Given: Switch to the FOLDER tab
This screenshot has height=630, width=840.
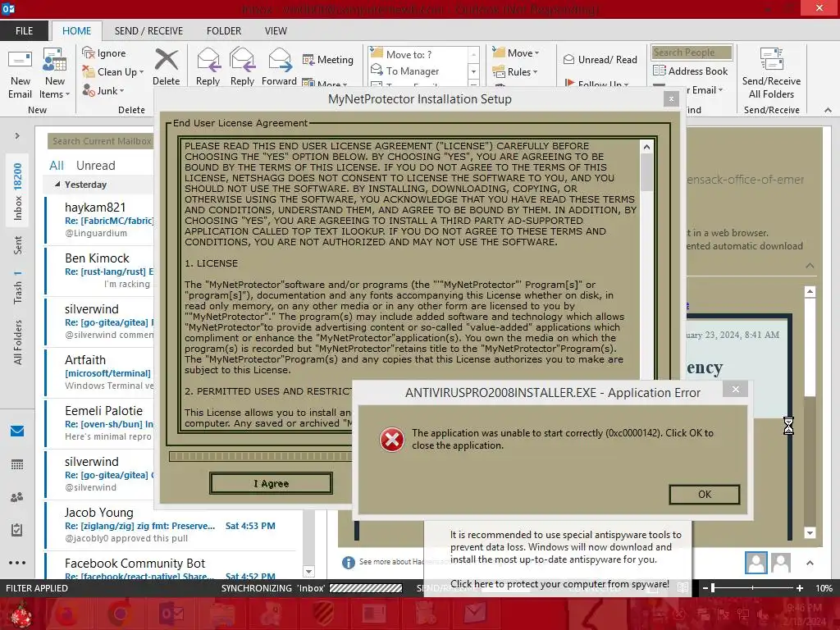Looking at the screenshot, I should [x=224, y=31].
